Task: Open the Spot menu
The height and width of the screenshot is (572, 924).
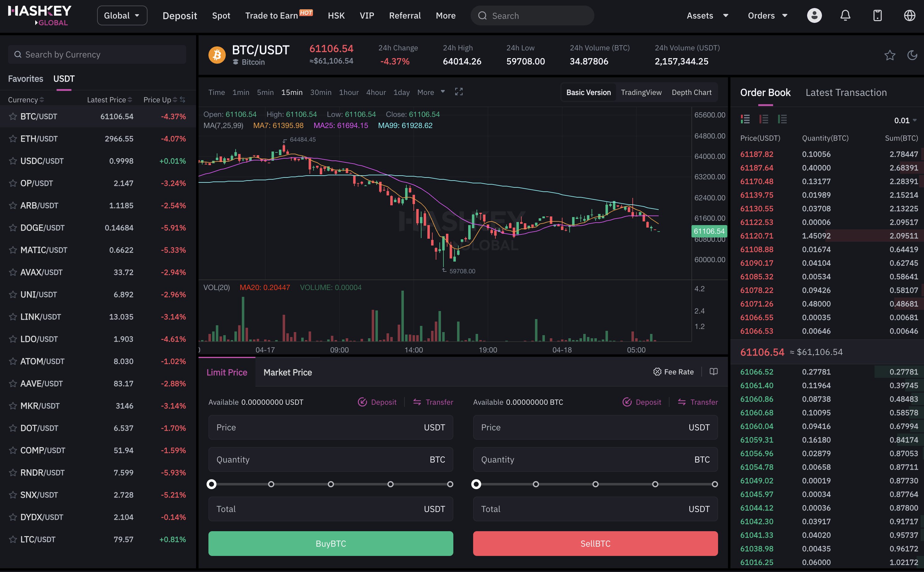Action: [221, 15]
